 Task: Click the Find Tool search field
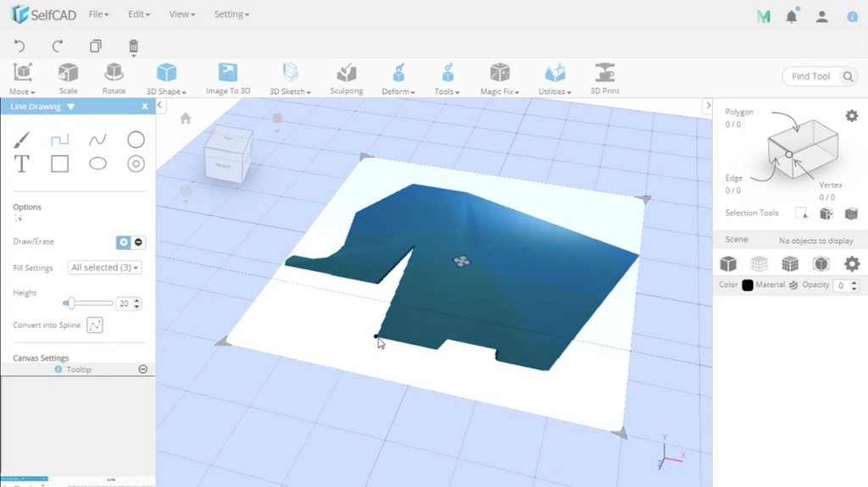click(x=811, y=76)
